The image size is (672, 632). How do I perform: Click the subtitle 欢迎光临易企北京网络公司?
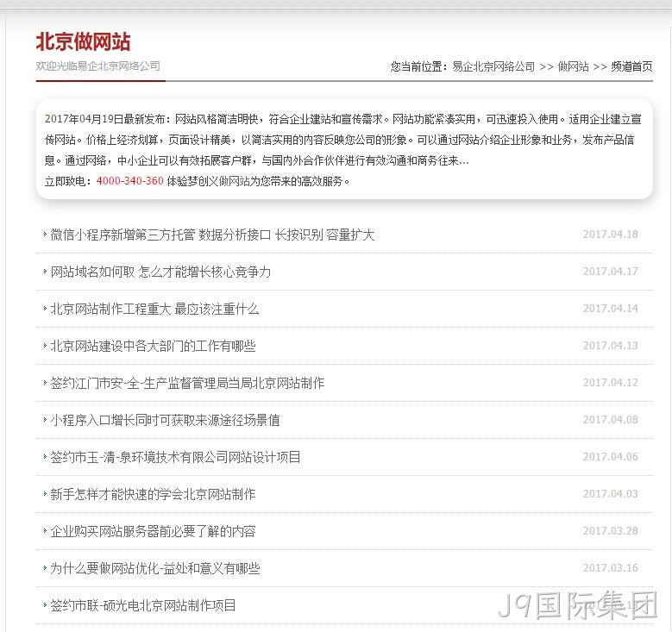click(x=98, y=66)
